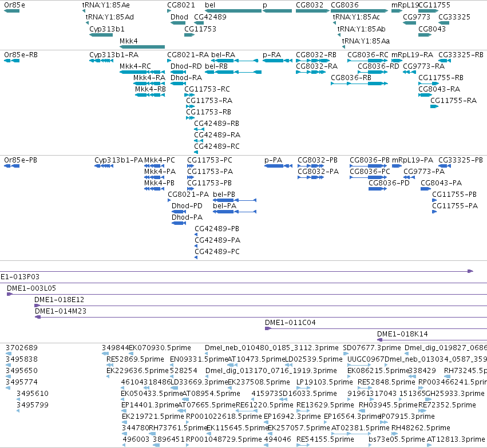Click the RE13629.5prime EST label
The image size is (487, 448).
coord(325,405)
